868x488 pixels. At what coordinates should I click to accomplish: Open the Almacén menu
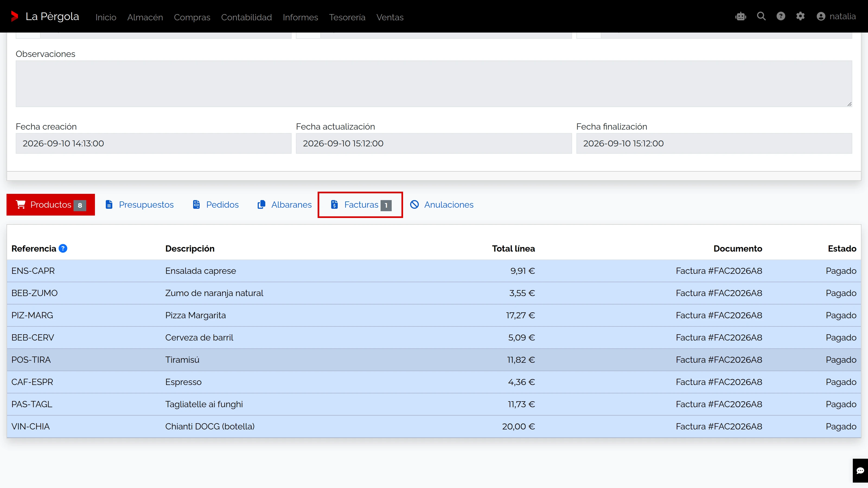click(x=145, y=17)
